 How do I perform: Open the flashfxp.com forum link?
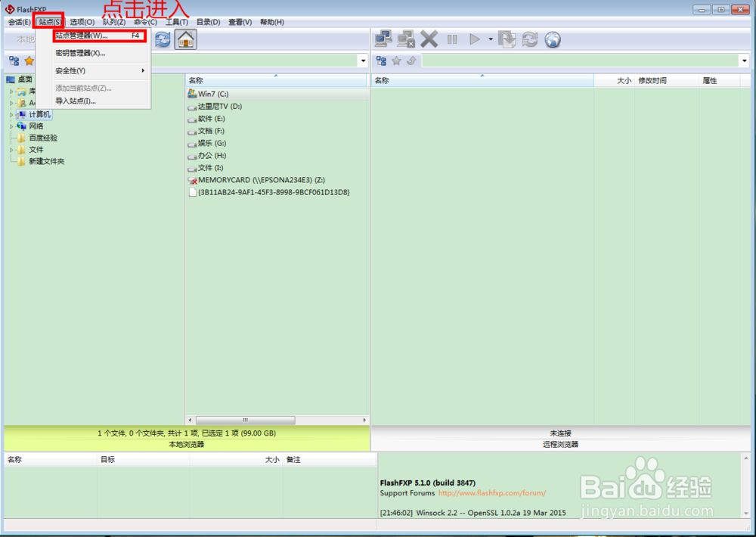click(x=492, y=493)
